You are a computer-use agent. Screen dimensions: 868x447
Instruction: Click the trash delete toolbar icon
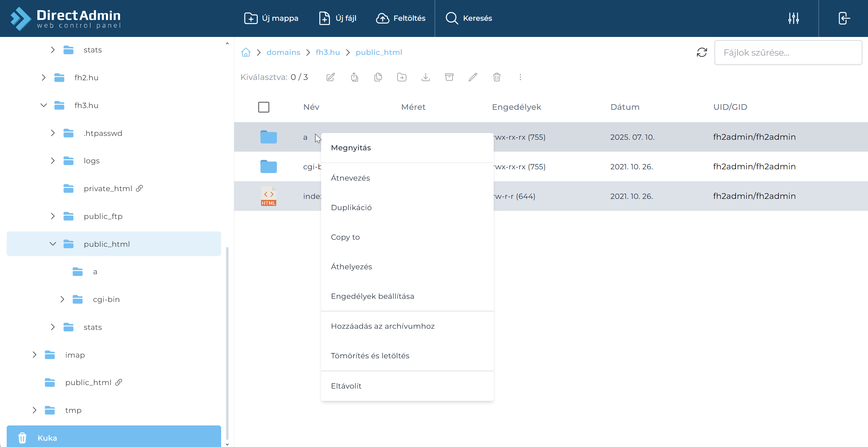click(x=497, y=77)
